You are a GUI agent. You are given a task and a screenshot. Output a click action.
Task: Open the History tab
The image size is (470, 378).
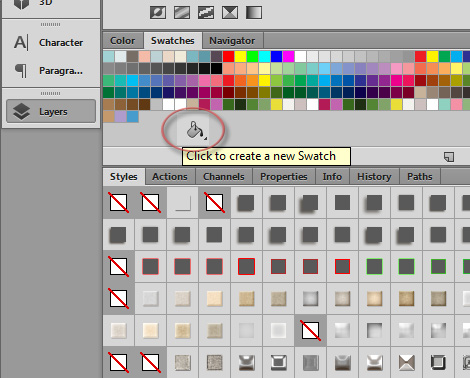point(374,177)
